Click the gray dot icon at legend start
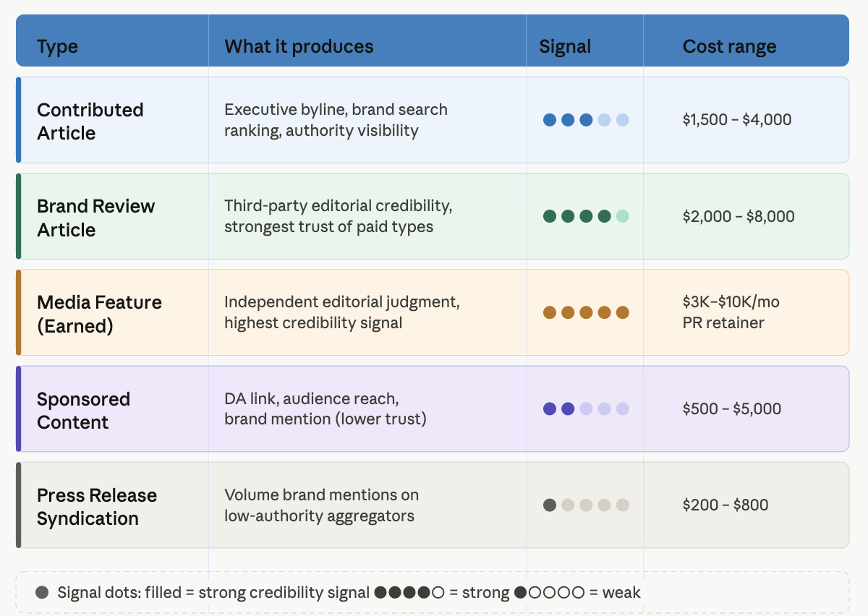The image size is (868, 616). click(x=42, y=593)
